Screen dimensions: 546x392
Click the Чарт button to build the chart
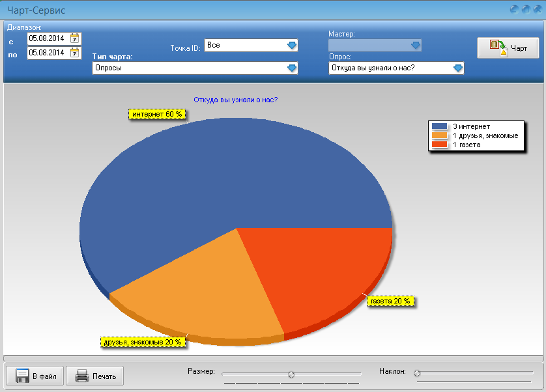(x=508, y=48)
